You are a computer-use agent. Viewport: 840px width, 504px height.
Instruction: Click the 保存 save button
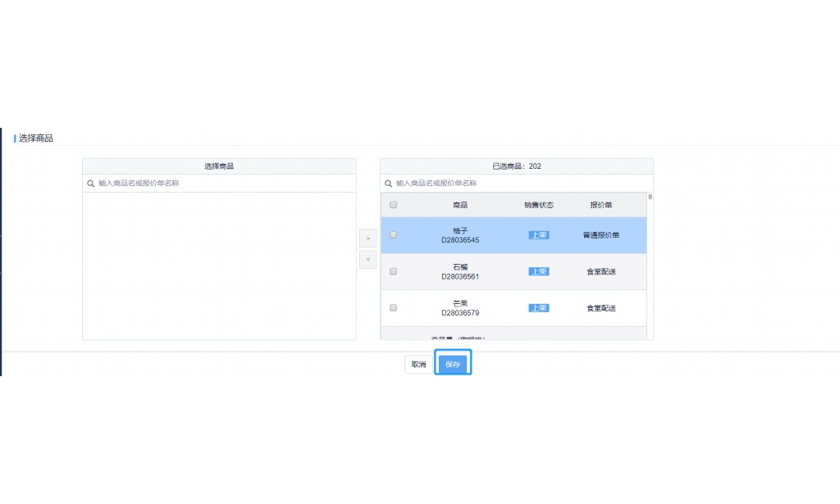[x=453, y=363]
